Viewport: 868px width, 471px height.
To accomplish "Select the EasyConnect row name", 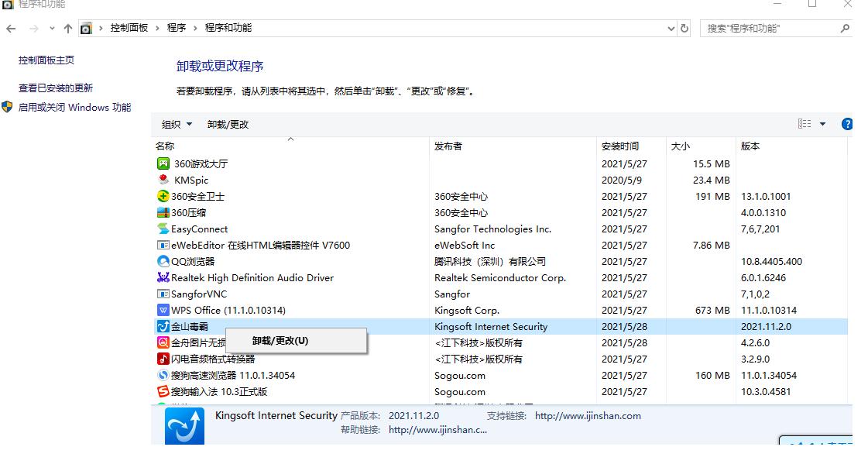I will click(199, 229).
